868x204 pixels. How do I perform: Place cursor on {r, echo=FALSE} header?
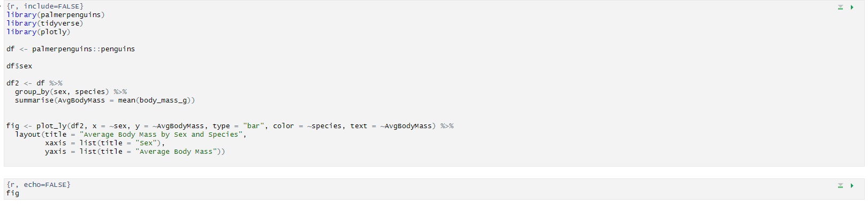pos(39,185)
